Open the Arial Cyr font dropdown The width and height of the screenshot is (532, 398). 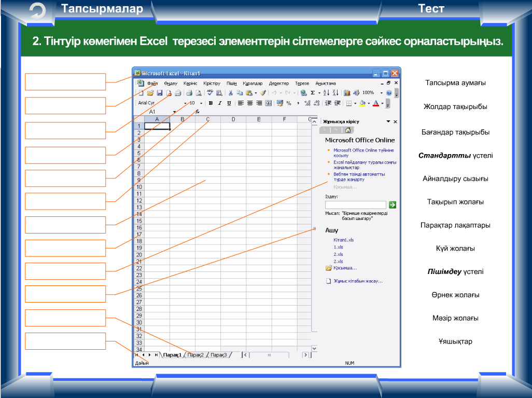[x=185, y=103]
